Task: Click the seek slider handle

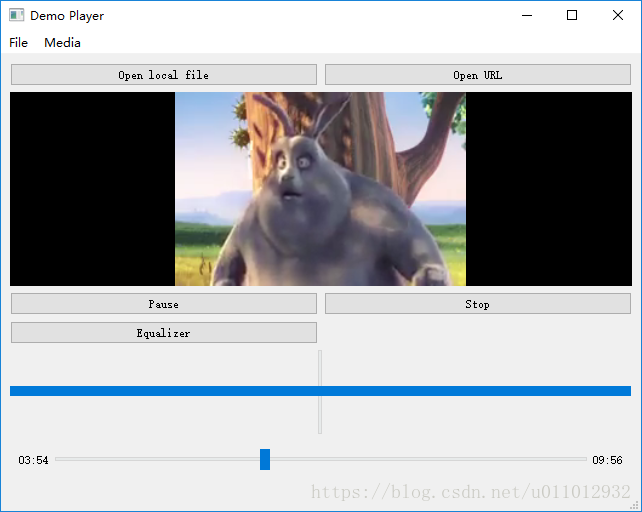Action: click(265, 460)
